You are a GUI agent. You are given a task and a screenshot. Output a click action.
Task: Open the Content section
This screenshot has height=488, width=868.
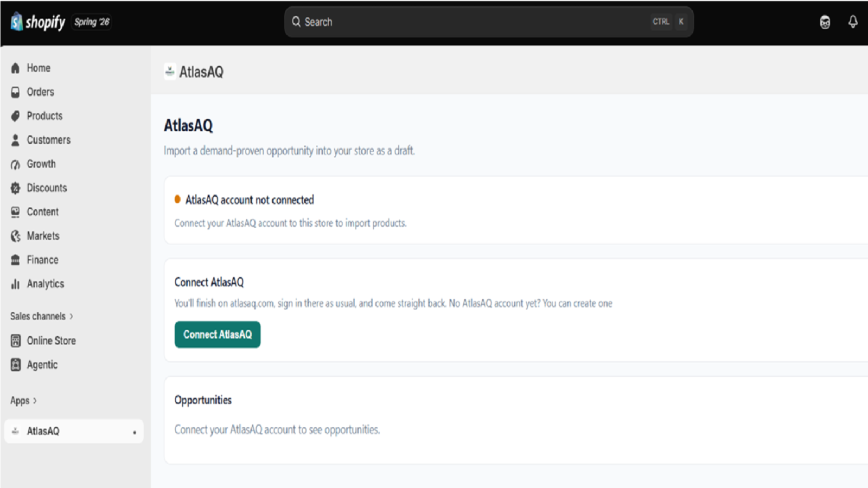43,211
